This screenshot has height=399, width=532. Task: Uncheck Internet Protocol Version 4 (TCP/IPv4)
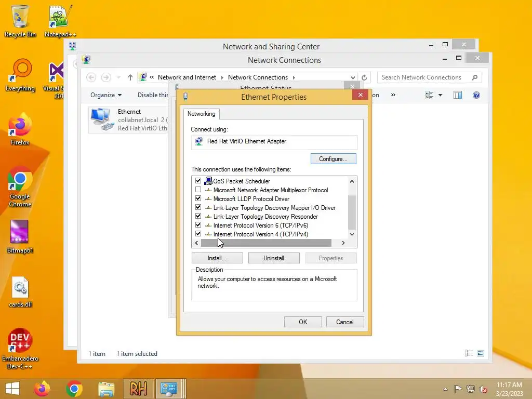pos(198,234)
